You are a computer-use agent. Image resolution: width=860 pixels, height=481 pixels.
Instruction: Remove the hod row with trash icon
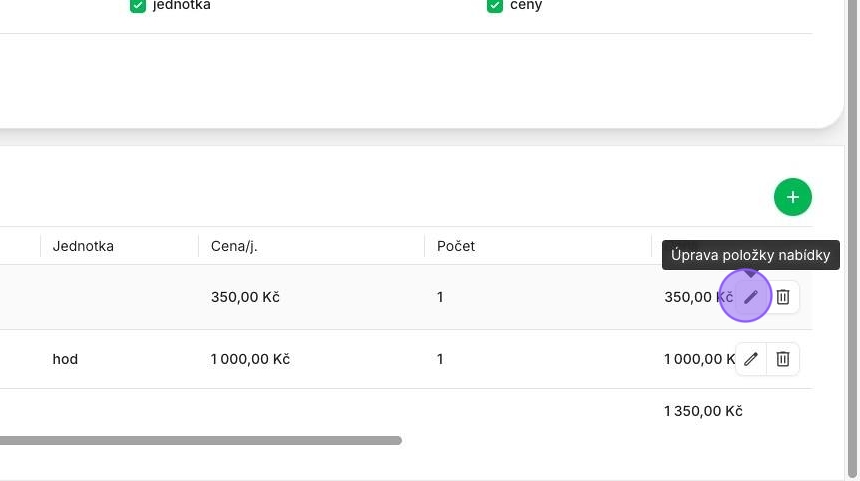[783, 359]
